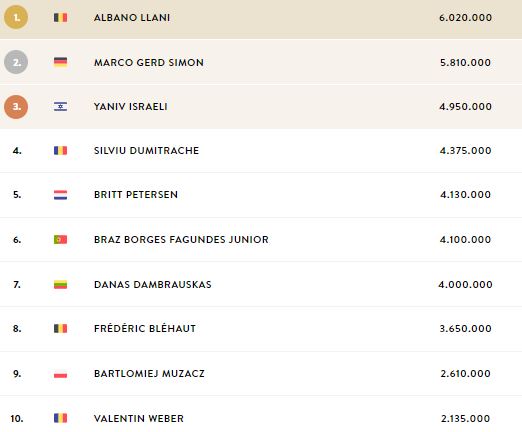522x432 pixels.
Task: Click the Netherlands flag beside Britt Petersen
Action: [60, 195]
